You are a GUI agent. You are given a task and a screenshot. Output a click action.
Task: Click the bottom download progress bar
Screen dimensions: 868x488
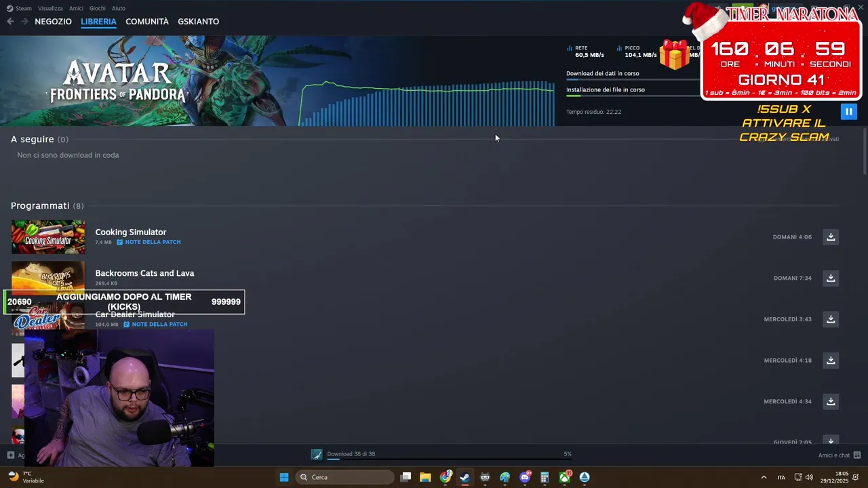[x=449, y=459]
